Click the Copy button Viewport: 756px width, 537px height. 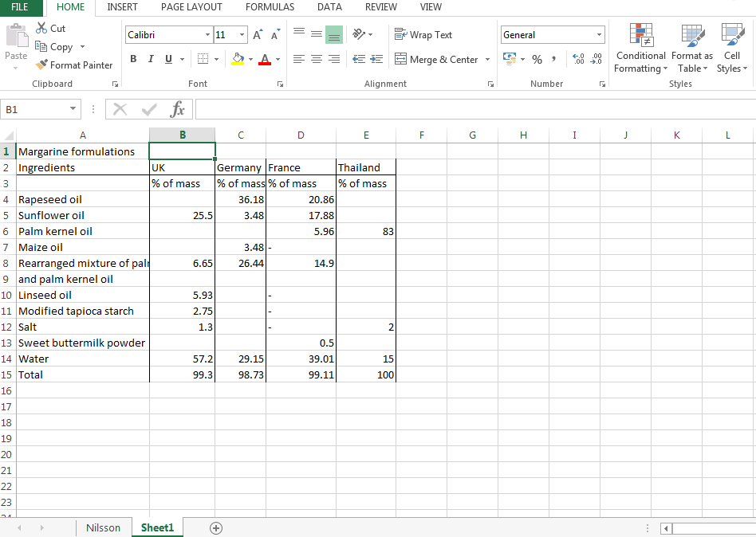(54, 47)
